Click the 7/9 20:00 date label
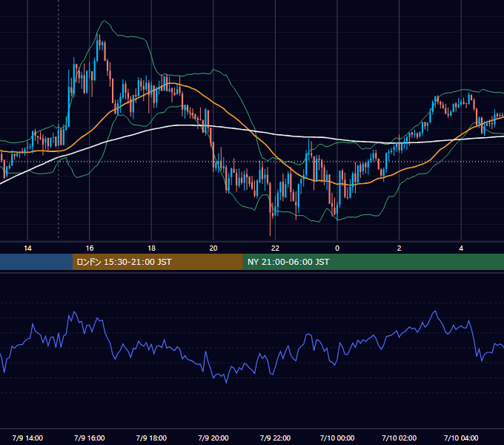 tap(213, 438)
